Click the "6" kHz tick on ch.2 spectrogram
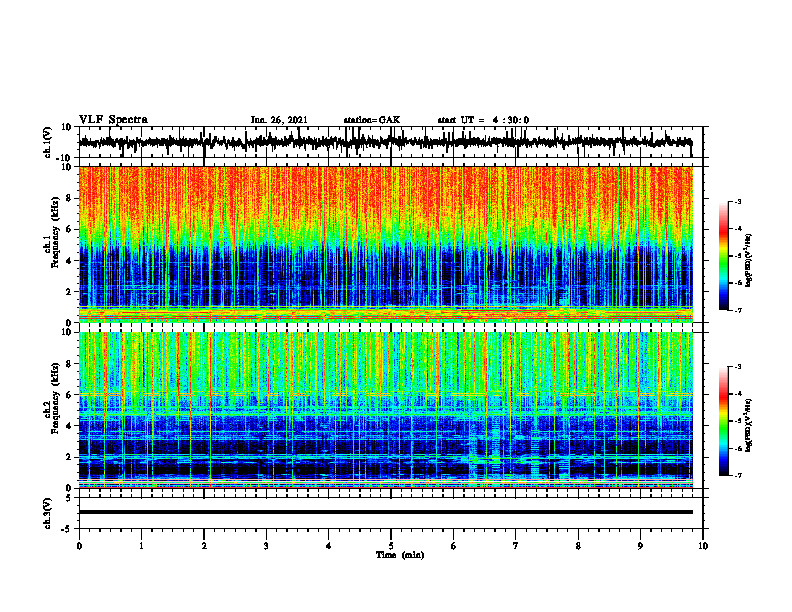This screenshot has height=612, width=792. (x=69, y=395)
